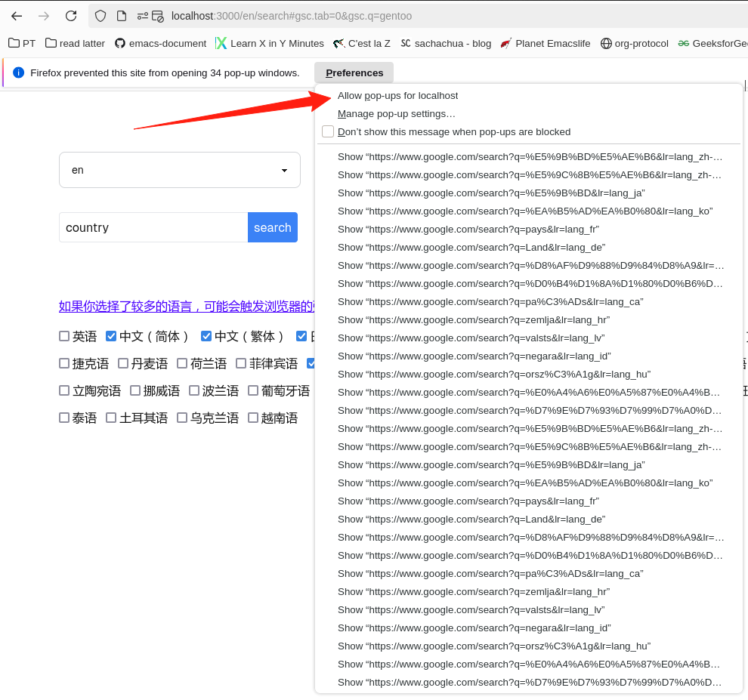Check the 英语 language checkbox

coord(64,336)
